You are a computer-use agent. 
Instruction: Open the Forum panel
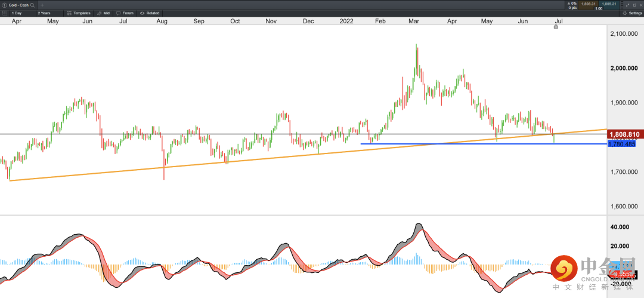(125, 13)
